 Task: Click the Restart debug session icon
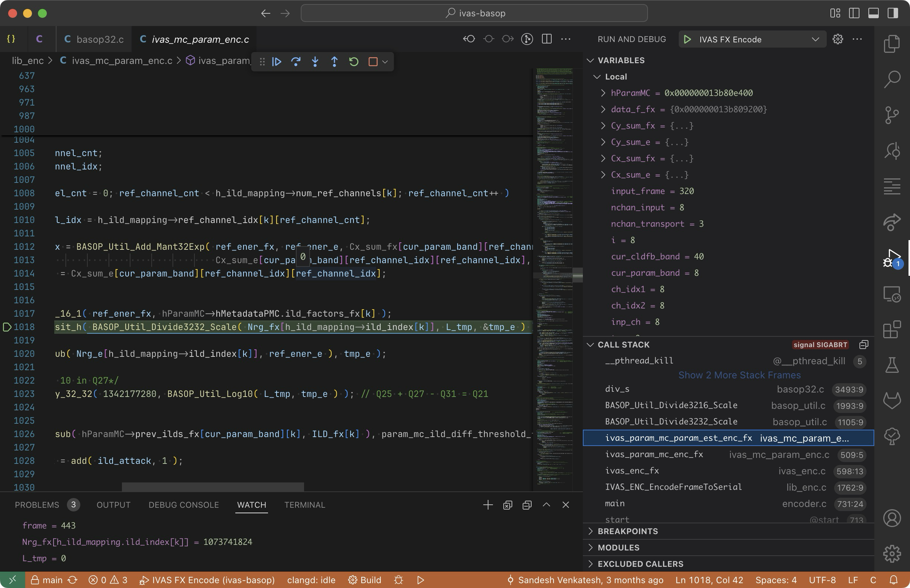pos(354,61)
